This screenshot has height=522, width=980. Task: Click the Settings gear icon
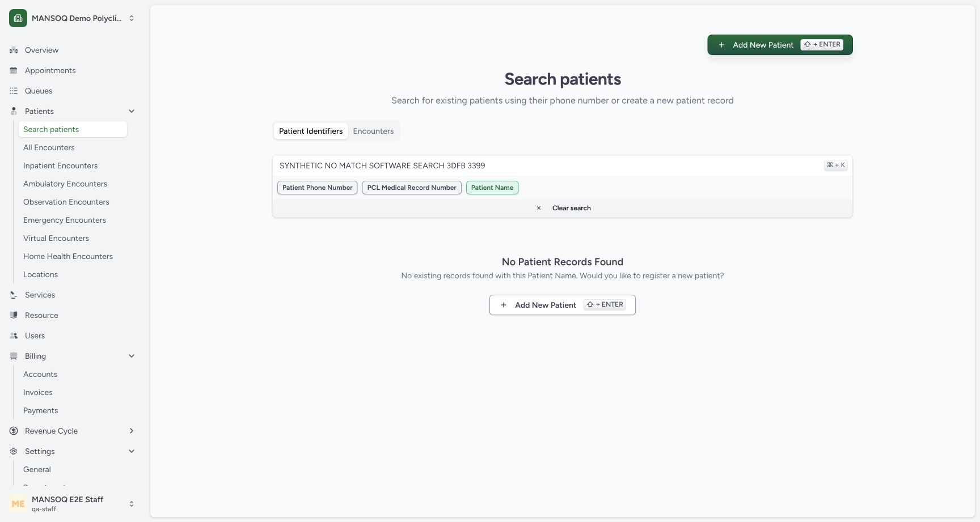click(14, 451)
